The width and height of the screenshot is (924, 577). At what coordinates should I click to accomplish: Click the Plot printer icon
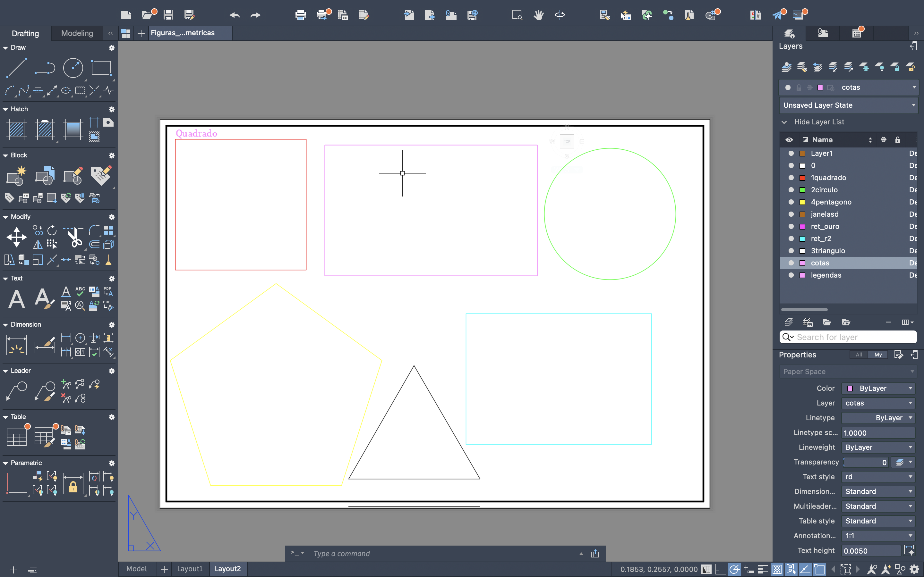click(301, 15)
